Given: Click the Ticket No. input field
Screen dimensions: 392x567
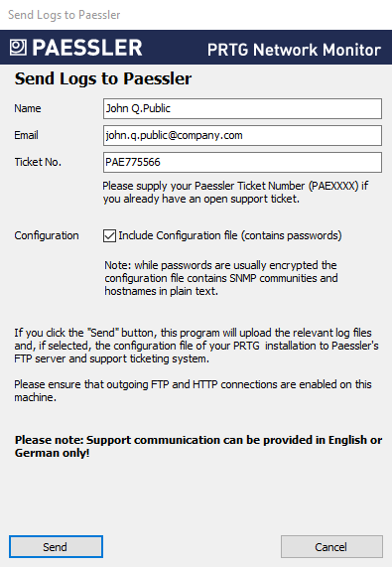Looking at the screenshot, I should tap(242, 162).
